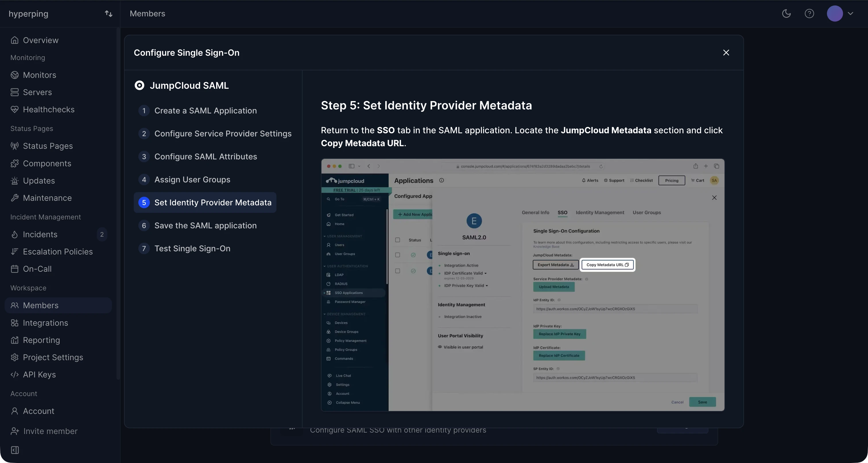Viewport: 868px width, 463px height.
Task: Click the Incidents count badge 2
Action: (x=102, y=234)
